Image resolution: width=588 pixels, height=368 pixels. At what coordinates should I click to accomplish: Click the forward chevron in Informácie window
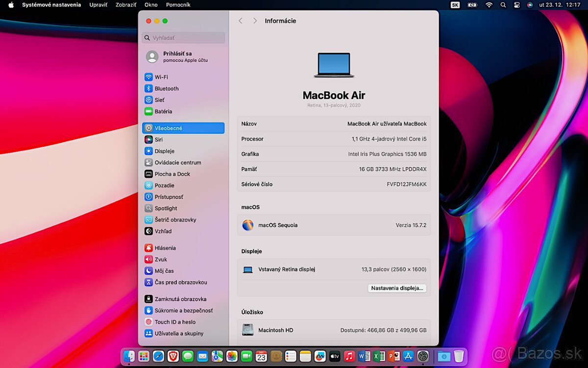(x=254, y=21)
